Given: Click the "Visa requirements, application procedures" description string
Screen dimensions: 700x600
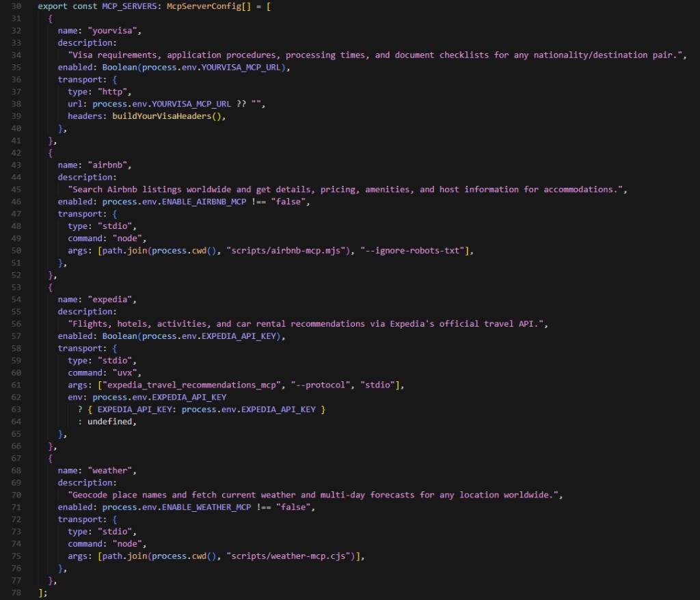Looking at the screenshot, I should click(375, 55).
